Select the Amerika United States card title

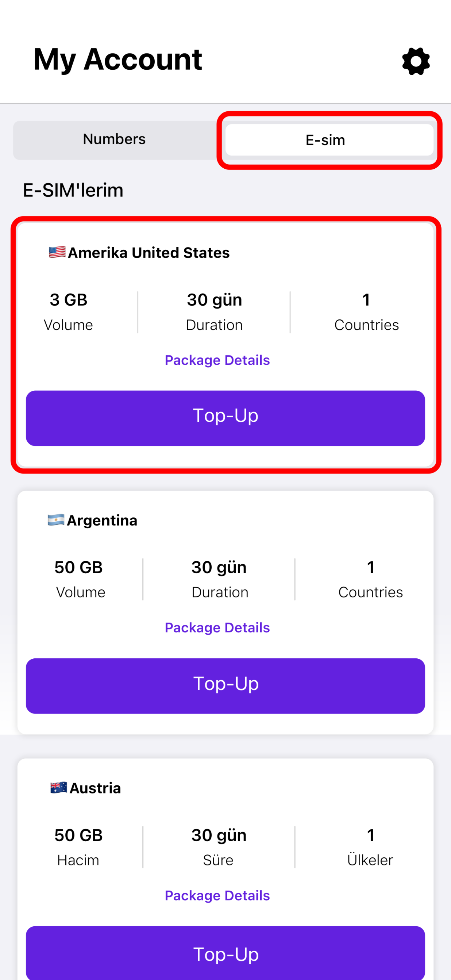149,253
